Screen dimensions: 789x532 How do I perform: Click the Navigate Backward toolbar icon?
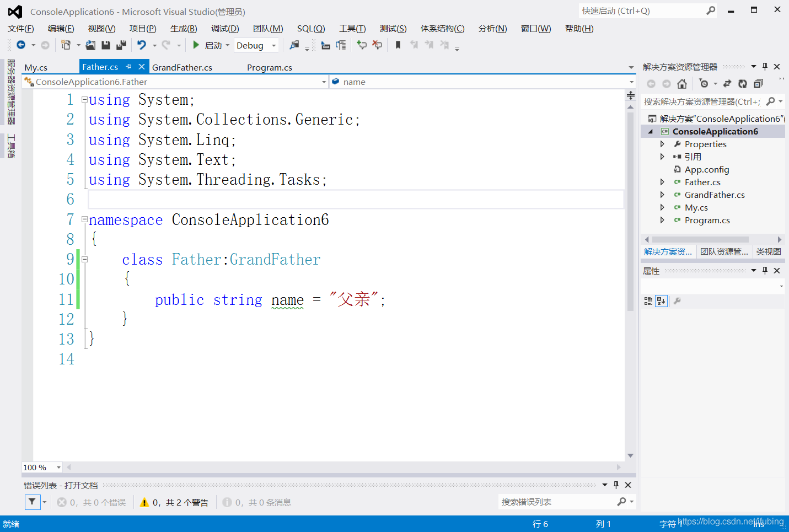coord(21,45)
